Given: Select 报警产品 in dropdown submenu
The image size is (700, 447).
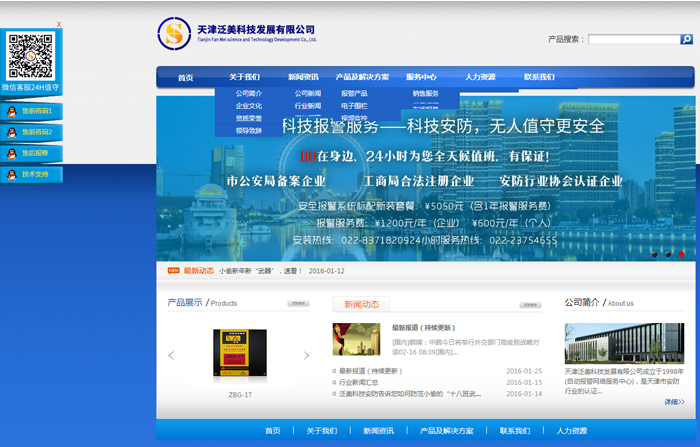Looking at the screenshot, I should [x=354, y=93].
